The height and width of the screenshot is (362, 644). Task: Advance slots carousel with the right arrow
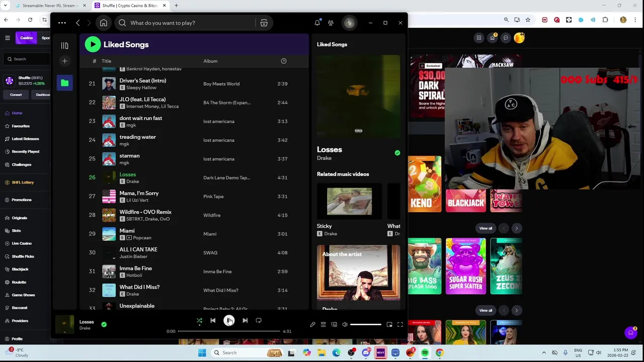click(x=516, y=228)
